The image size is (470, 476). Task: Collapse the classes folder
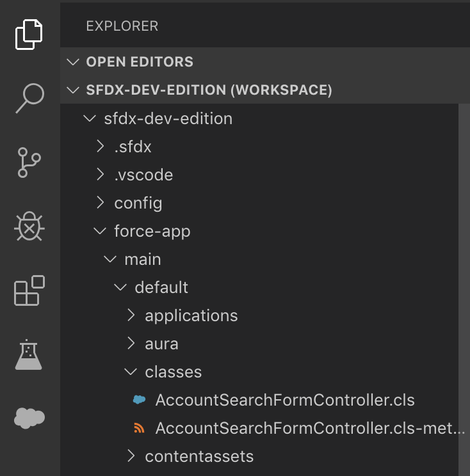pyautogui.click(x=131, y=372)
